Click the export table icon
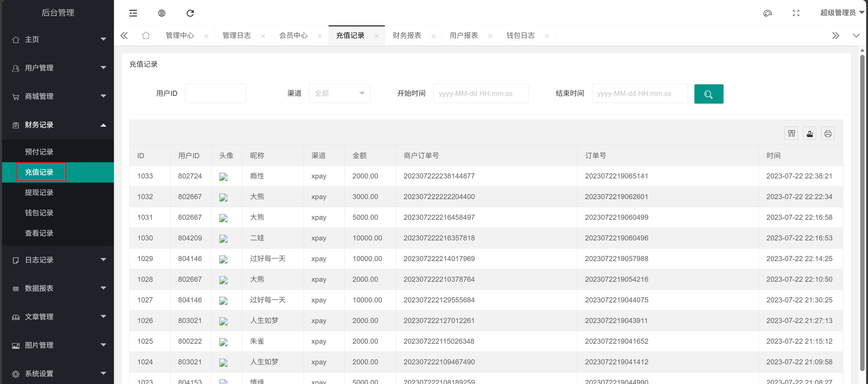Screen dimensions: 868x384 pos(810,134)
